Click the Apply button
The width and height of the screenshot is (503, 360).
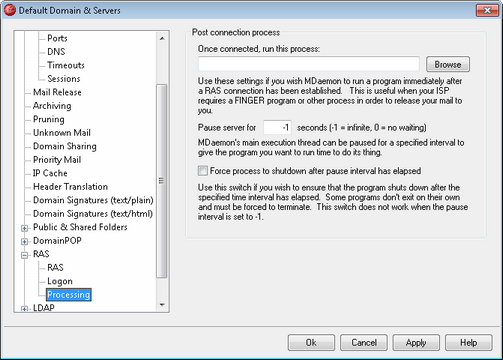pos(416,343)
